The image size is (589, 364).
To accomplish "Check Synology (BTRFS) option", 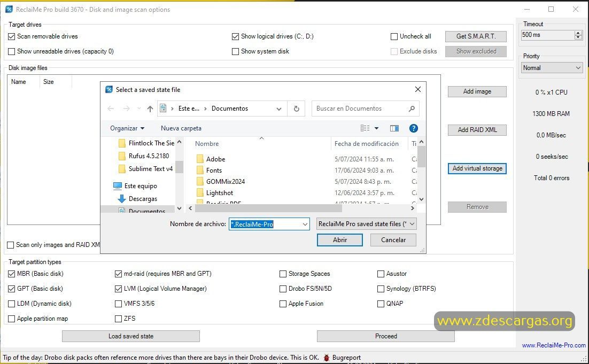I will coord(381,289).
